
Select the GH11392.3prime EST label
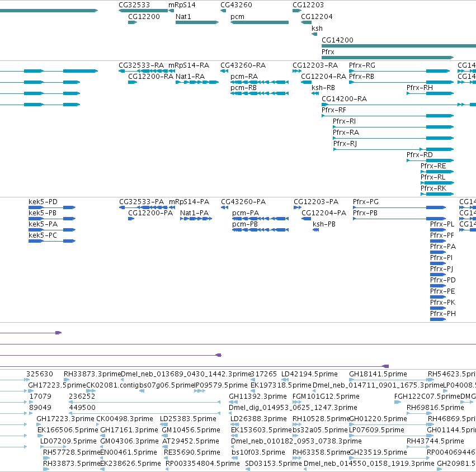coord(258,397)
